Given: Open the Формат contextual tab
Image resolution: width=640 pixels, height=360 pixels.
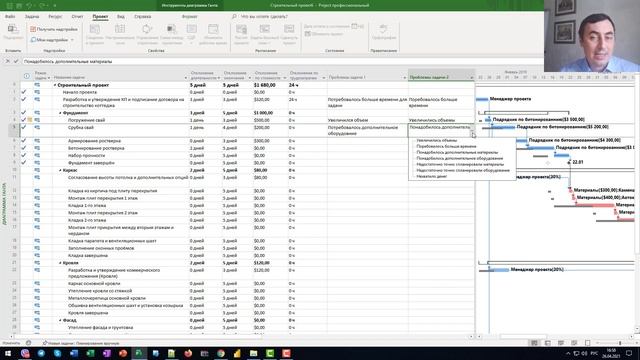Looking at the screenshot, I should [x=189, y=17].
